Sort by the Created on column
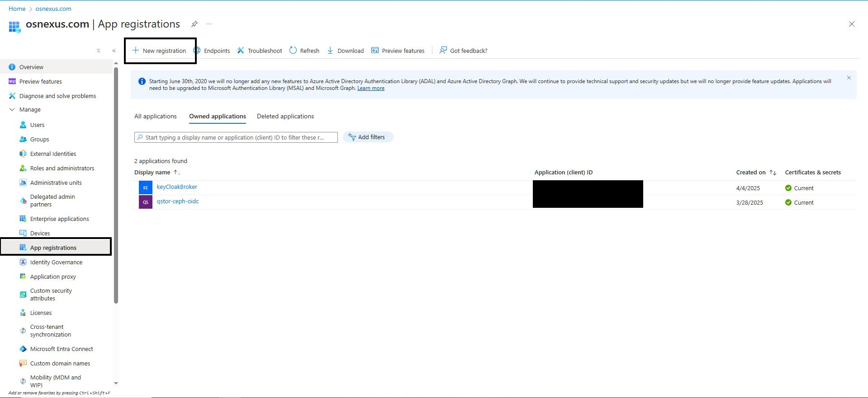Image resolution: width=868 pixels, height=398 pixels. point(756,172)
